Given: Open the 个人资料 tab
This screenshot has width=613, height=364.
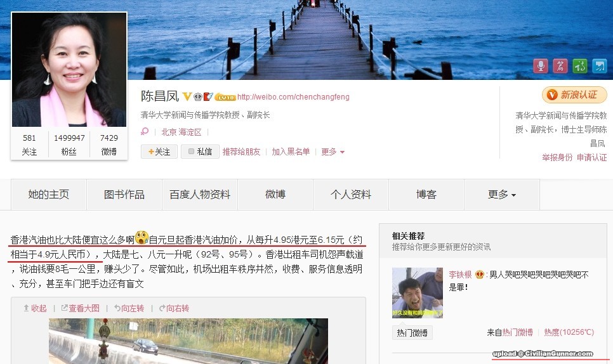Looking at the screenshot, I should tap(351, 195).
